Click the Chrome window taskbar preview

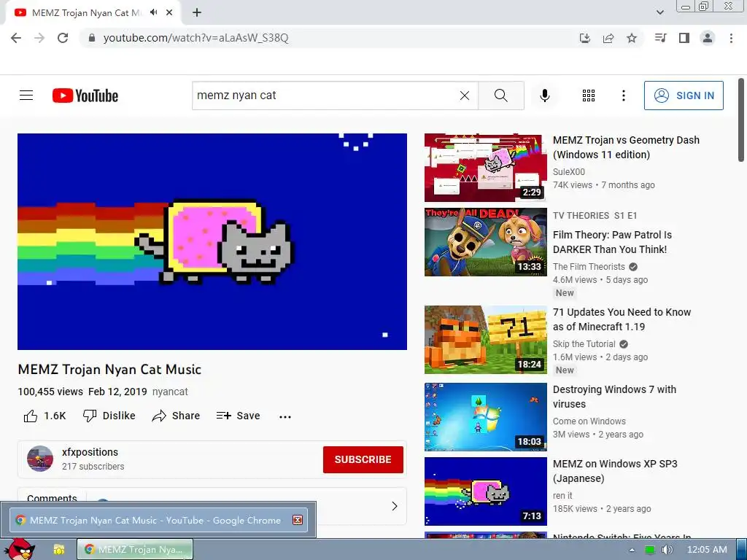[158, 519]
